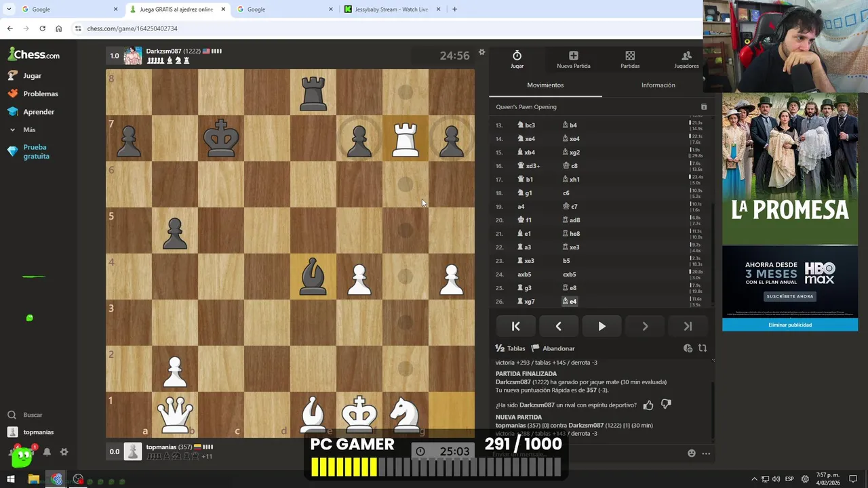
Task: Switch to the Movimientos tab
Action: click(x=545, y=85)
